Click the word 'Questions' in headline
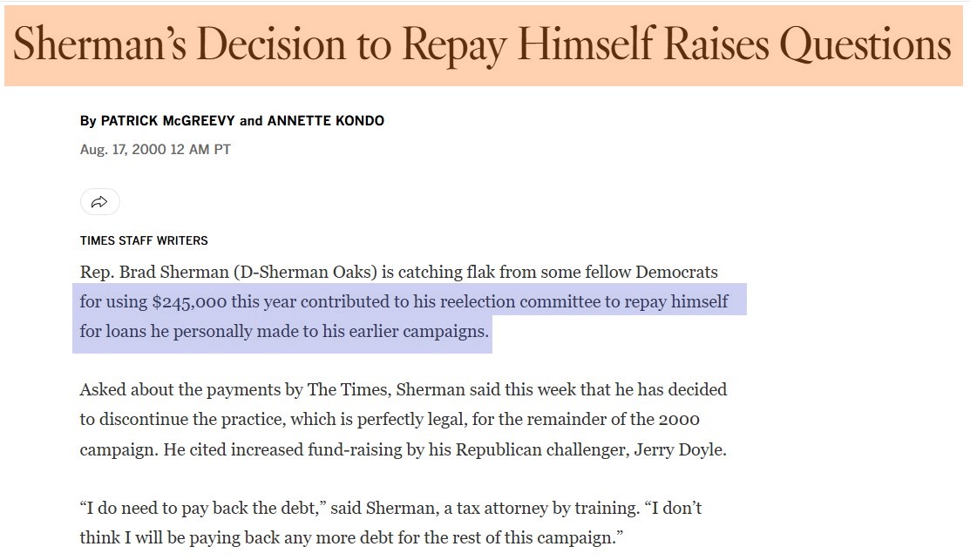The image size is (970, 560). coord(865,45)
